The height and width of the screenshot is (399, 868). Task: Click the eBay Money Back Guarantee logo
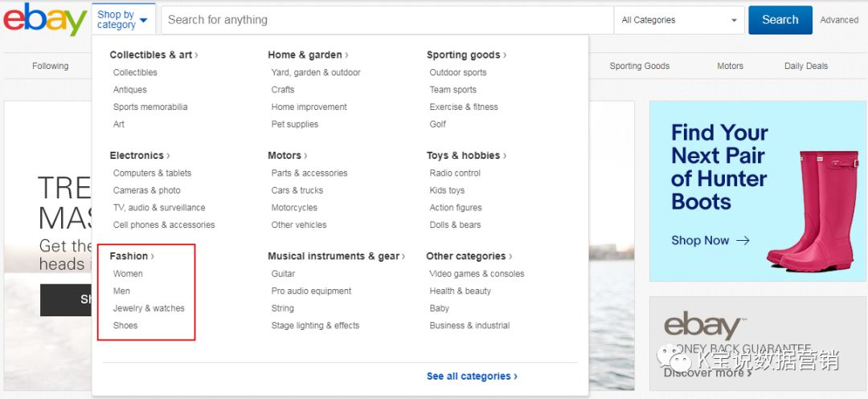tap(702, 327)
